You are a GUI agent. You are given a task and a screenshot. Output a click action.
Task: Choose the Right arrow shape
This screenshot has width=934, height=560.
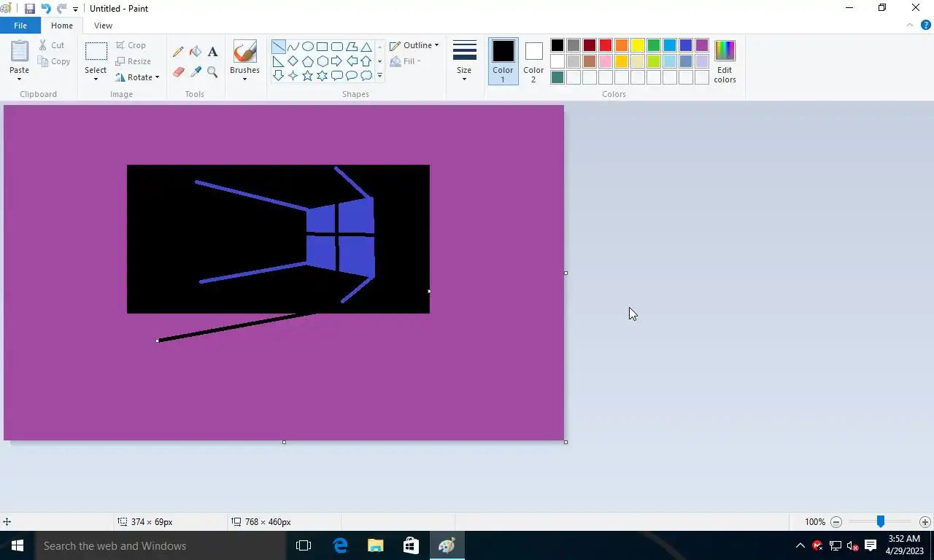click(337, 61)
